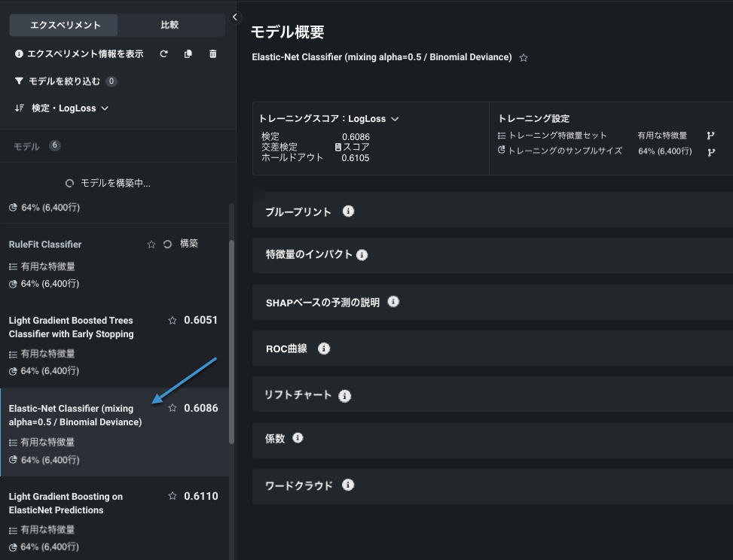The height and width of the screenshot is (560, 733).
Task: Click the refresh experiment icon
Action: pos(163,54)
